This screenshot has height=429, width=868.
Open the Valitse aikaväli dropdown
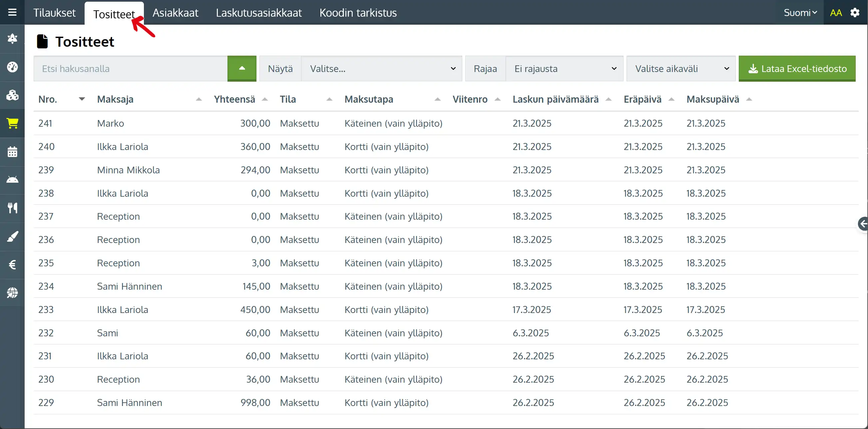681,69
